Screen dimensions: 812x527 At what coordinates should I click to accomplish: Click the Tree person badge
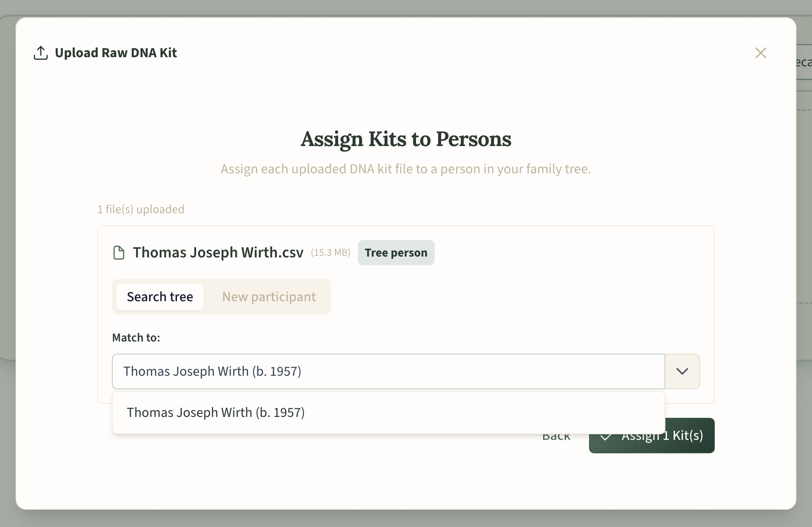[x=396, y=253]
